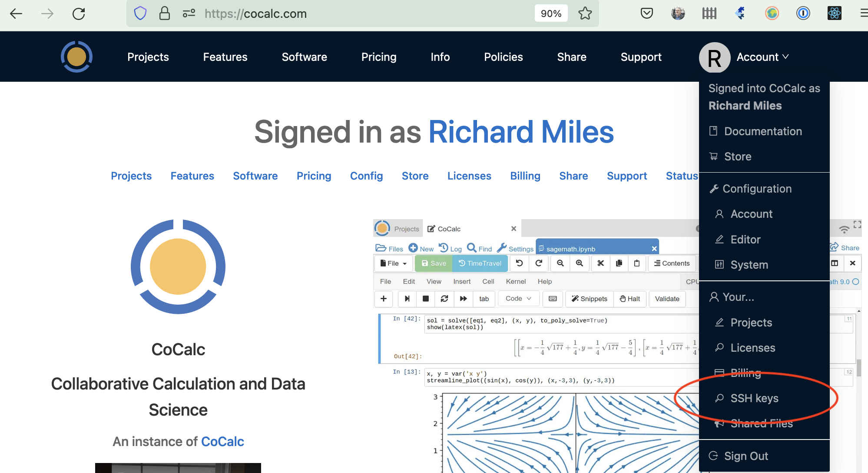This screenshot has width=868, height=473.
Task: Open Pricing in the top navbar
Action: (379, 57)
